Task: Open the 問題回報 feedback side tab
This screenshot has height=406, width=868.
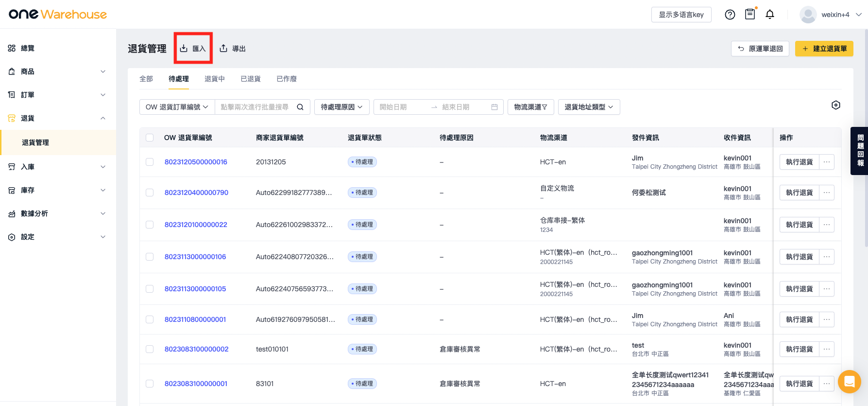Action: (860, 151)
